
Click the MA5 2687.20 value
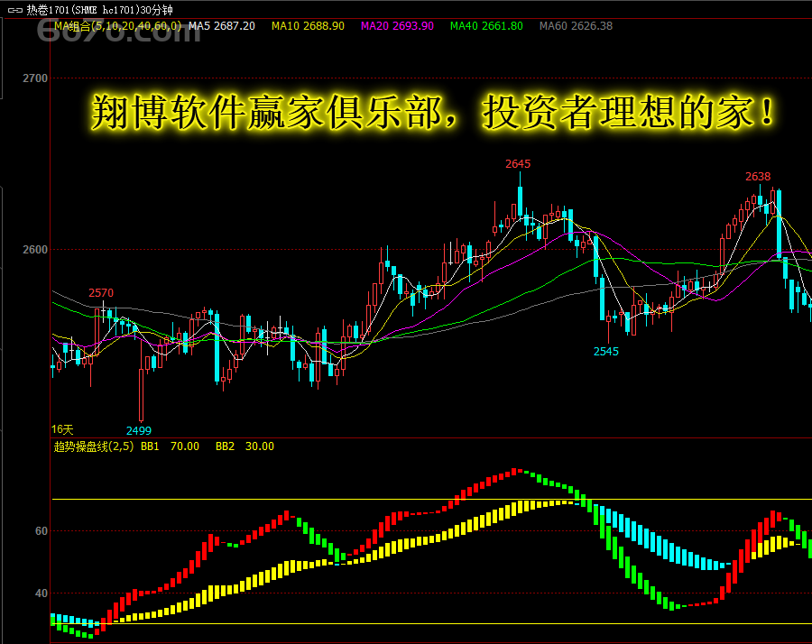coord(222,26)
